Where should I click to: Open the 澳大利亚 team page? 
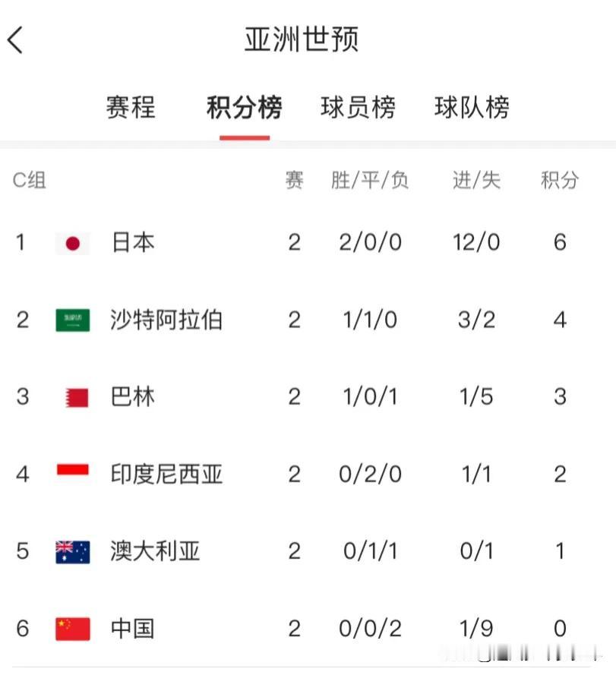coord(155,551)
